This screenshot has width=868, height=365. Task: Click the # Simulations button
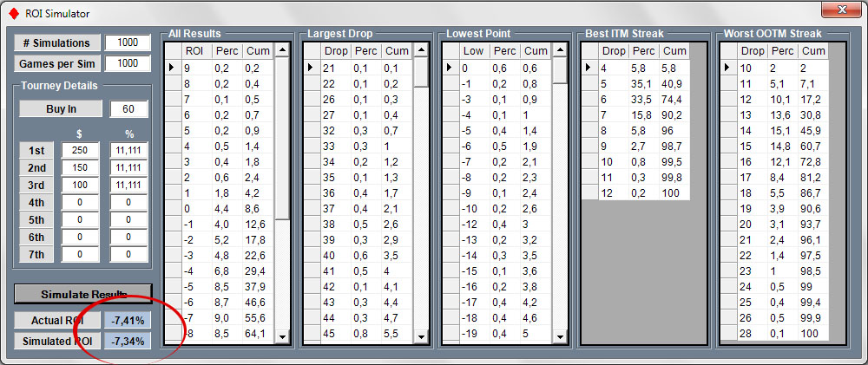[x=56, y=43]
